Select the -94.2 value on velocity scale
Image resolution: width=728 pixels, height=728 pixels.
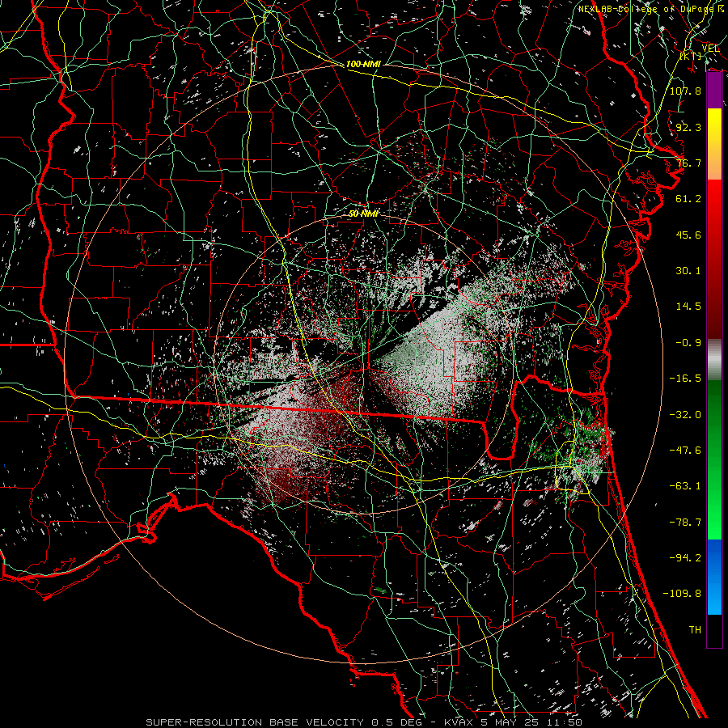click(x=685, y=557)
